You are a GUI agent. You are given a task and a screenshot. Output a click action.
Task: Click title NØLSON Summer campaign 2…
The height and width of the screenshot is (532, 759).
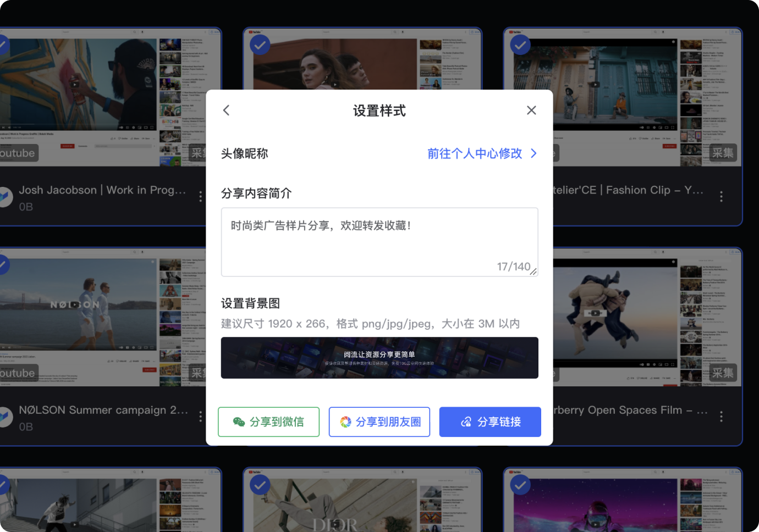click(x=103, y=410)
